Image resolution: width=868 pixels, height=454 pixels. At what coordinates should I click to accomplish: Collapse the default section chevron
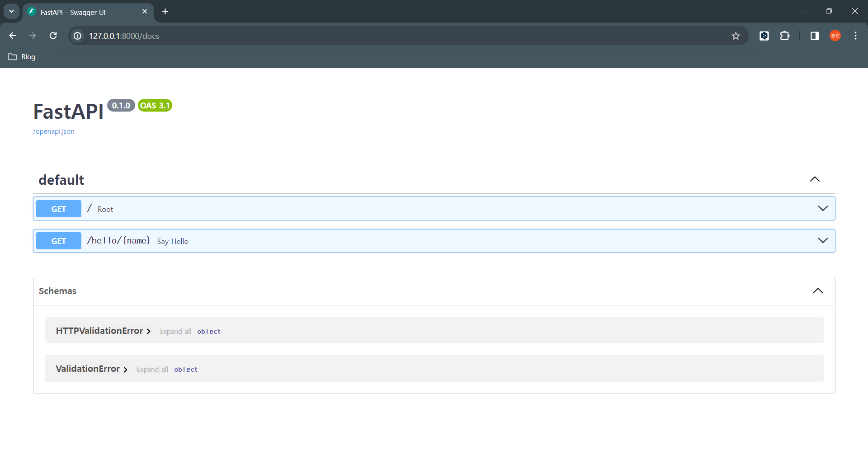pyautogui.click(x=815, y=179)
